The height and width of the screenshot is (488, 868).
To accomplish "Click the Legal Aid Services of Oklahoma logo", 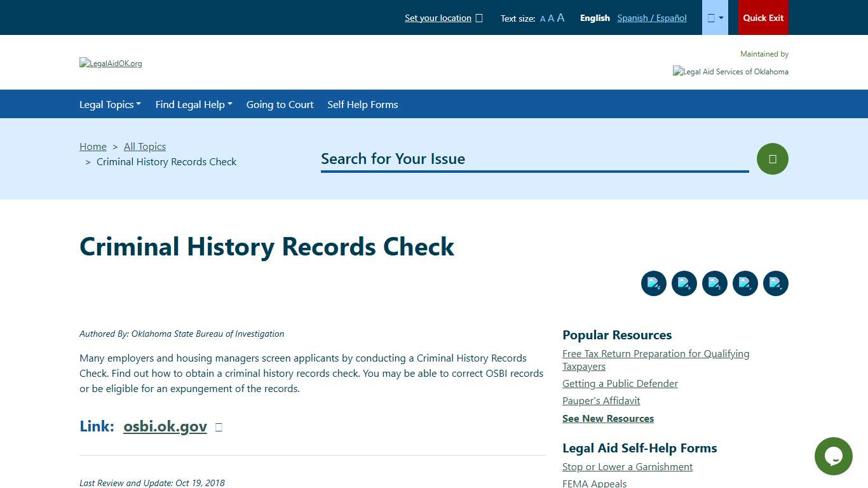I will (x=730, y=71).
